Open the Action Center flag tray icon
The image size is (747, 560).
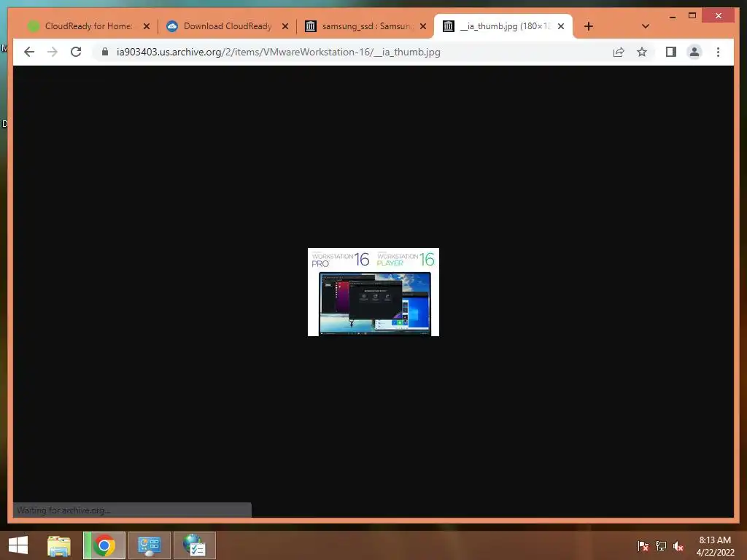point(643,546)
